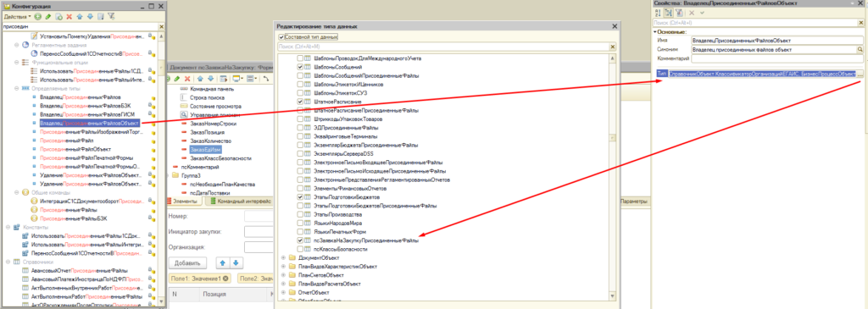
Task: Collapse the Основные section in Свойства
Action: 654,31
